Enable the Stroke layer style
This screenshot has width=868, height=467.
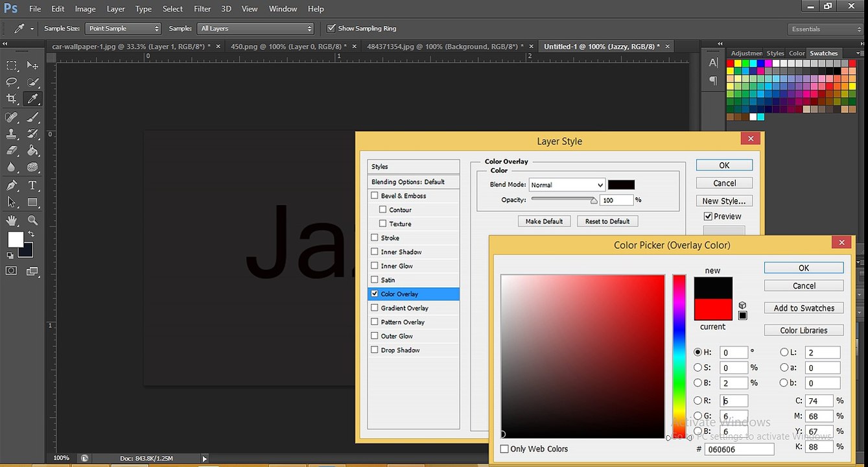click(x=375, y=238)
